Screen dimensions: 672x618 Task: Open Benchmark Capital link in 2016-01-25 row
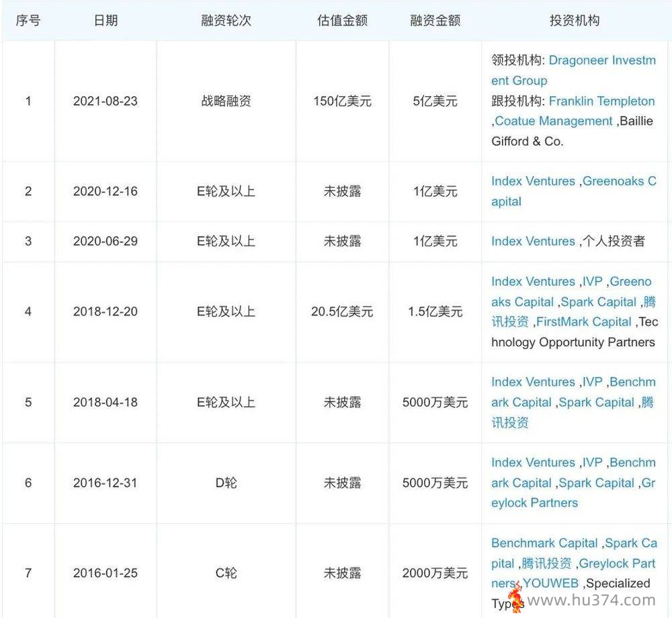pos(544,543)
